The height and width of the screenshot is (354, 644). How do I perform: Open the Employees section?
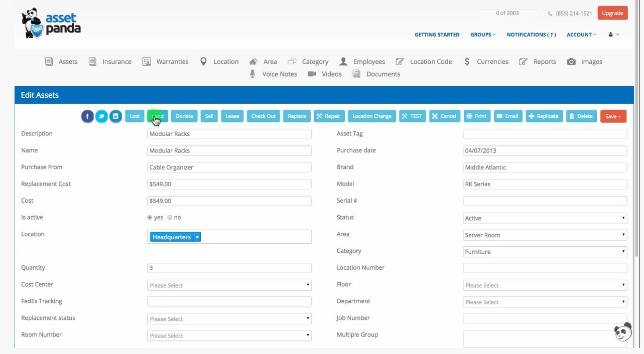pyautogui.click(x=343, y=61)
